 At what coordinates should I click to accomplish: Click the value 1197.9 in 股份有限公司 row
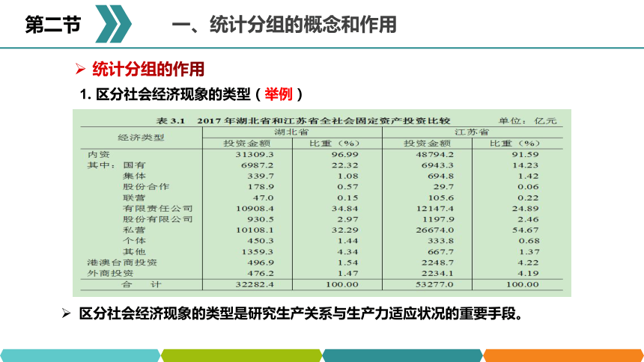point(438,219)
